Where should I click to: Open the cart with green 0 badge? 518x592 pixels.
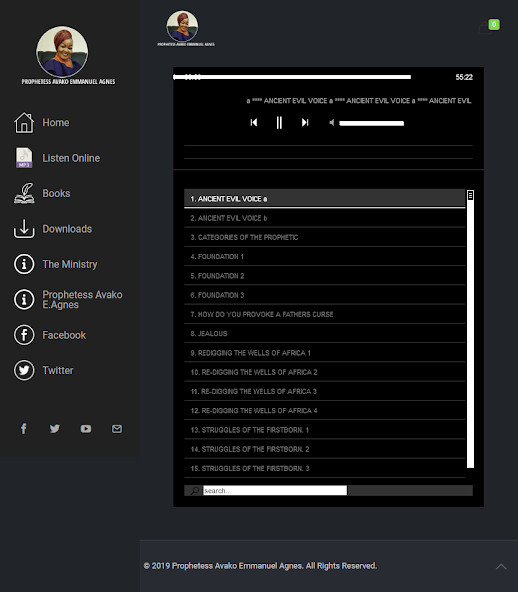[490, 26]
